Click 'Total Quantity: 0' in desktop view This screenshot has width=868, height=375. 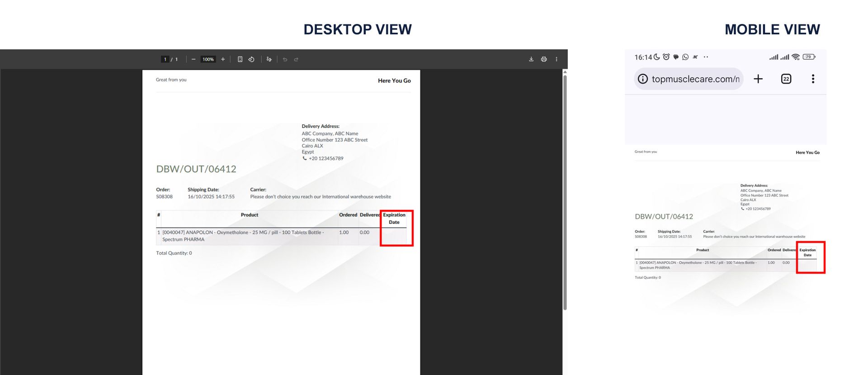(174, 253)
